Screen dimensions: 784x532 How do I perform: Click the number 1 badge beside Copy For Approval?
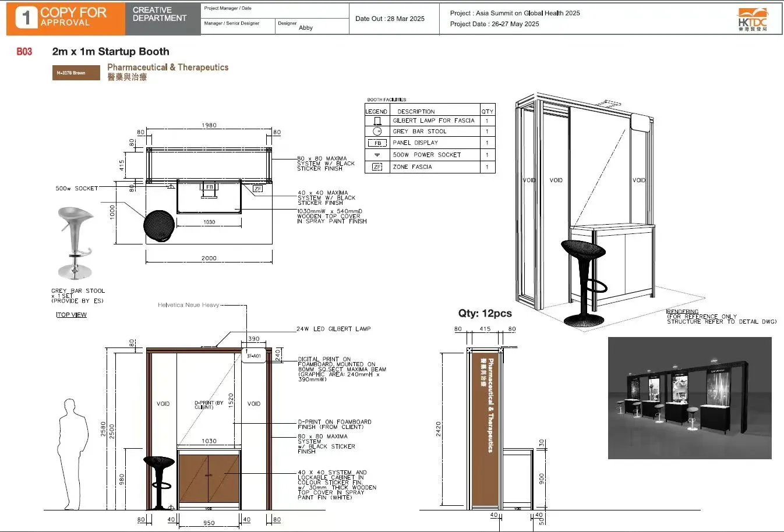coord(26,17)
